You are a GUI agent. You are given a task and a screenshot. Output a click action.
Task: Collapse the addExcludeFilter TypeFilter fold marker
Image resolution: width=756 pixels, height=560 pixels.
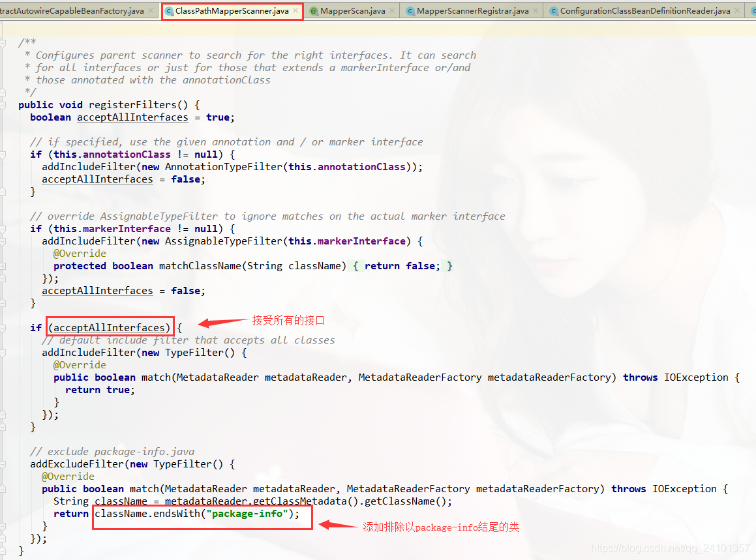coord(3,464)
